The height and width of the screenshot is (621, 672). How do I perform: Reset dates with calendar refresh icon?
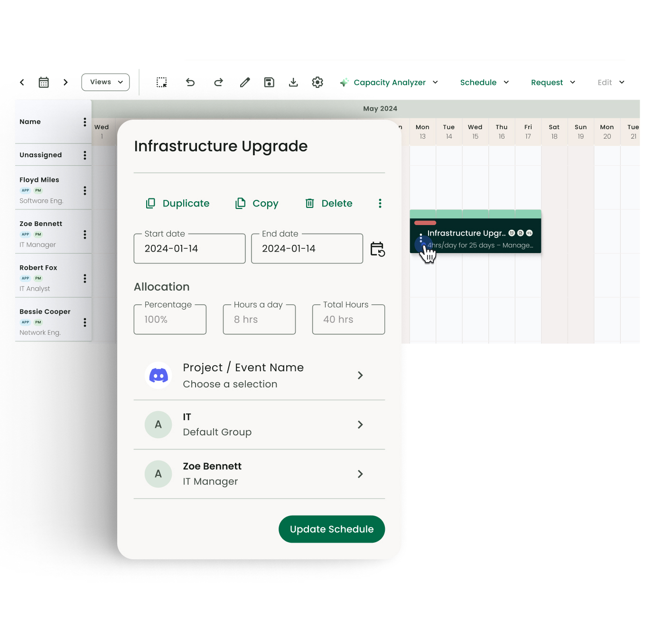(377, 249)
